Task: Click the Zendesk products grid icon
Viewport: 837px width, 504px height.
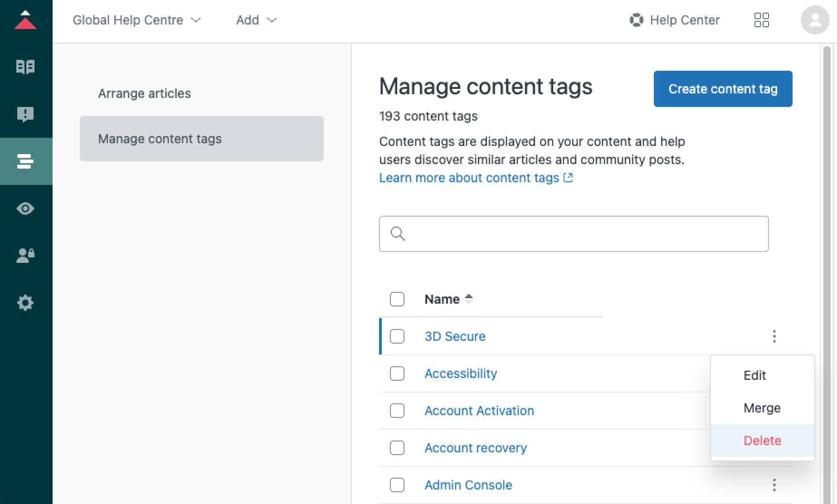Action: click(x=762, y=20)
